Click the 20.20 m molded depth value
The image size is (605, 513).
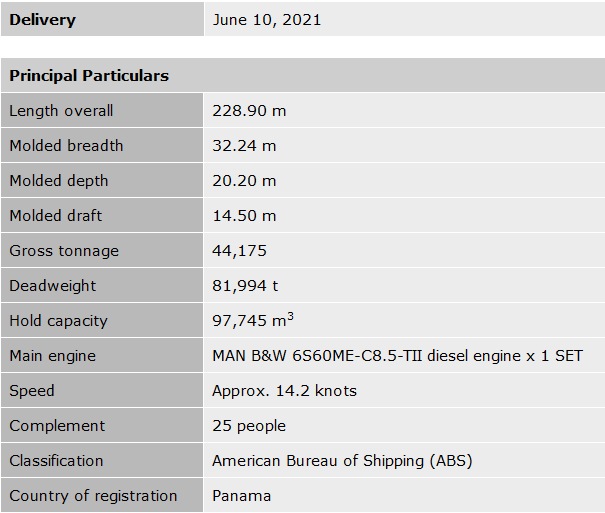pos(244,181)
